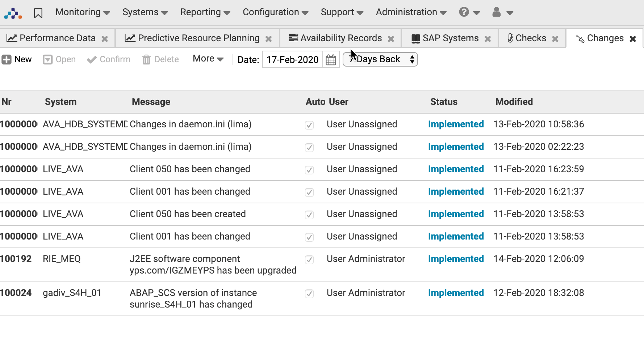Open the user profile menu

point(502,12)
